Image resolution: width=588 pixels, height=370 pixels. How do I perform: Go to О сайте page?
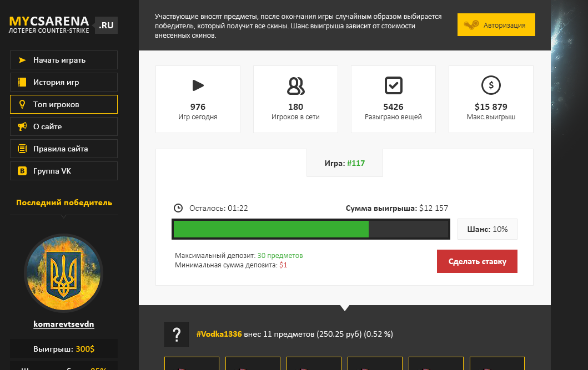pyautogui.click(x=64, y=126)
